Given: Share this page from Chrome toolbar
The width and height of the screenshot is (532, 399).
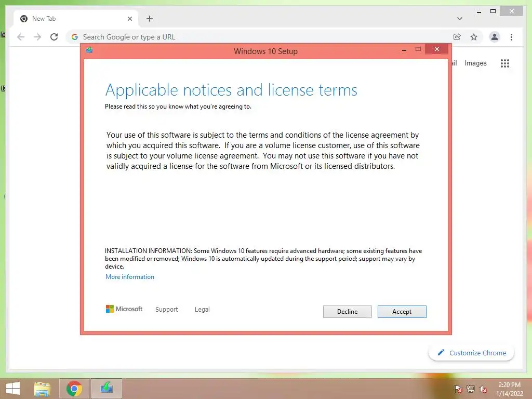Looking at the screenshot, I should coord(457,37).
